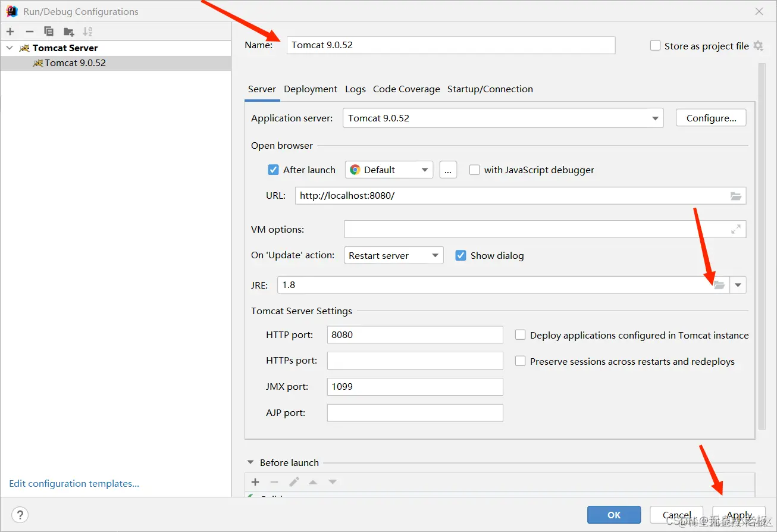This screenshot has width=777, height=532.
Task: Browse for JRE with folder icon
Action: click(719, 285)
